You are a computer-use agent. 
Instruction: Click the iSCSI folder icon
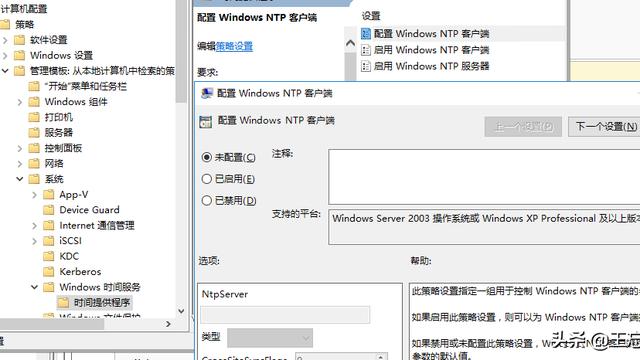click(49, 241)
